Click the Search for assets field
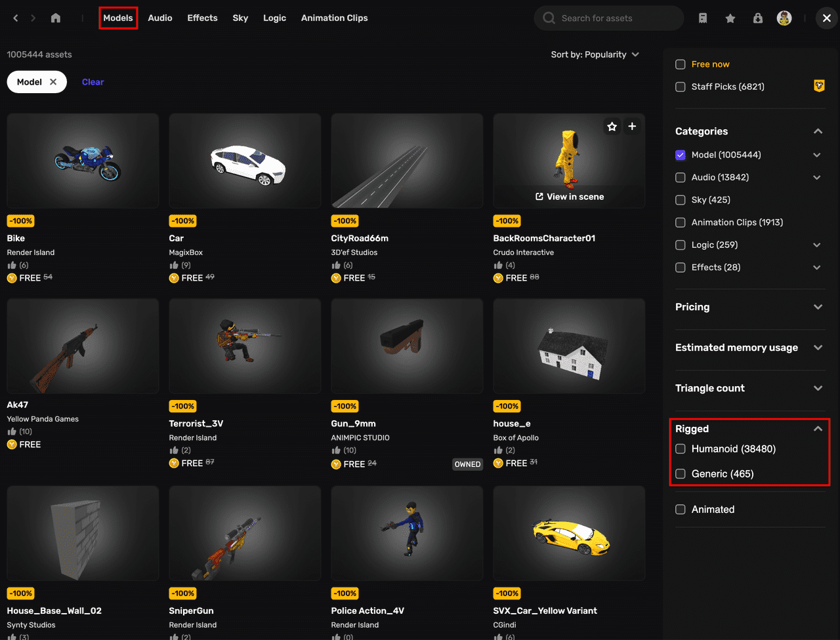 617,18
